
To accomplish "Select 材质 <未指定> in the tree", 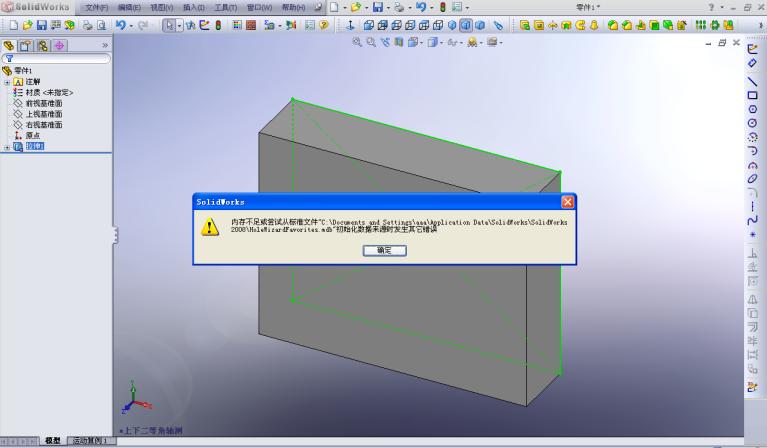I will point(49,92).
